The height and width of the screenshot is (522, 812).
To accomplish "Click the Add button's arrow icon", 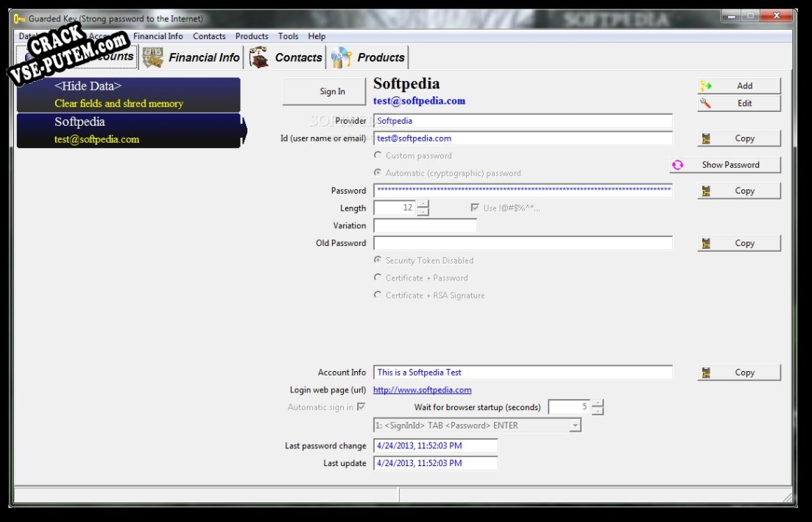I will point(705,86).
